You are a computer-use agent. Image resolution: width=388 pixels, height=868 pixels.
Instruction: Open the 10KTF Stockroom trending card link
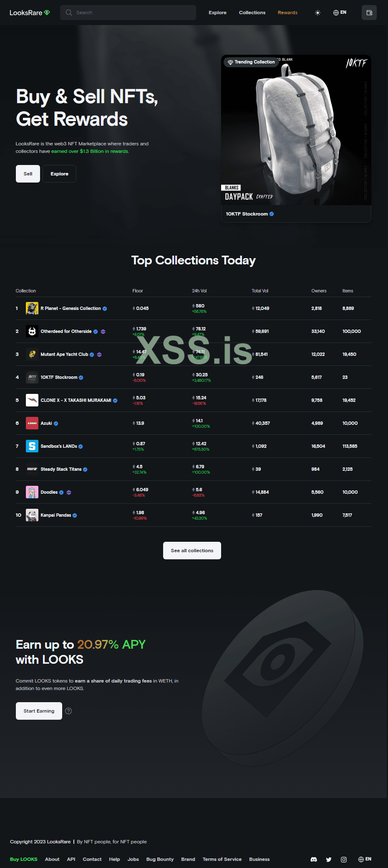point(249,214)
